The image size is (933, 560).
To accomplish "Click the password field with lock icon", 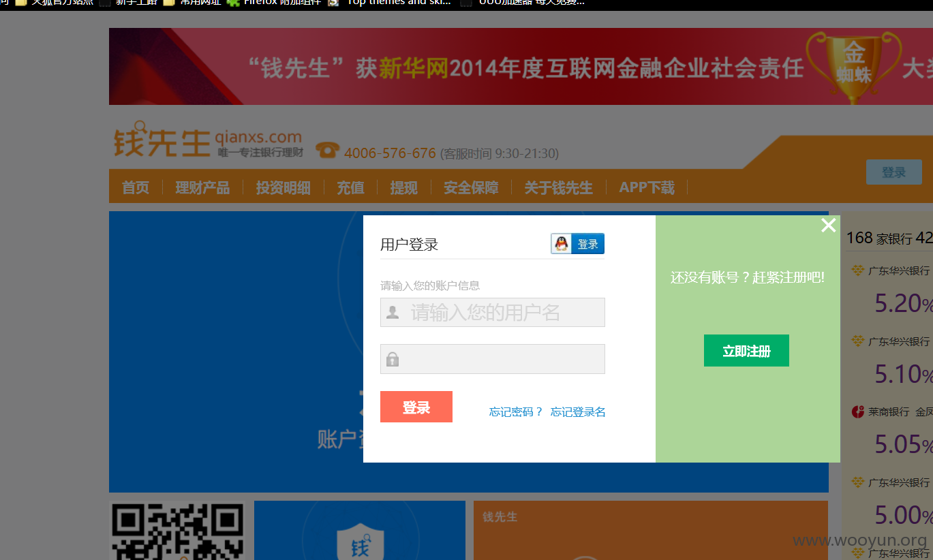I will click(493, 359).
